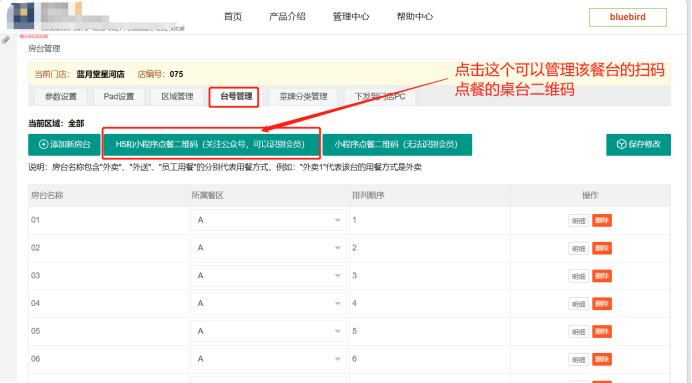Image resolution: width=692 pixels, height=383 pixels.
Task: Expand 所属餐区 dropdown for table 05
Action: [x=268, y=331]
